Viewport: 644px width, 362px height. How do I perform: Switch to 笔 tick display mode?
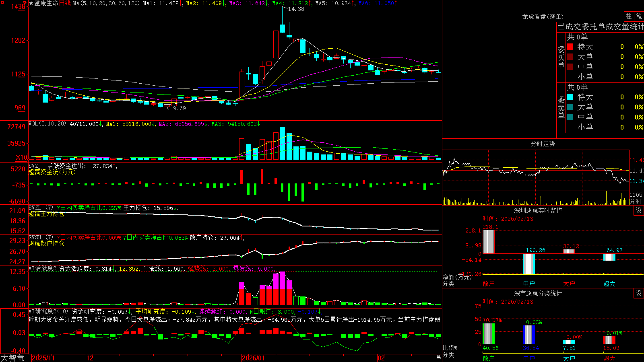(639, 16)
